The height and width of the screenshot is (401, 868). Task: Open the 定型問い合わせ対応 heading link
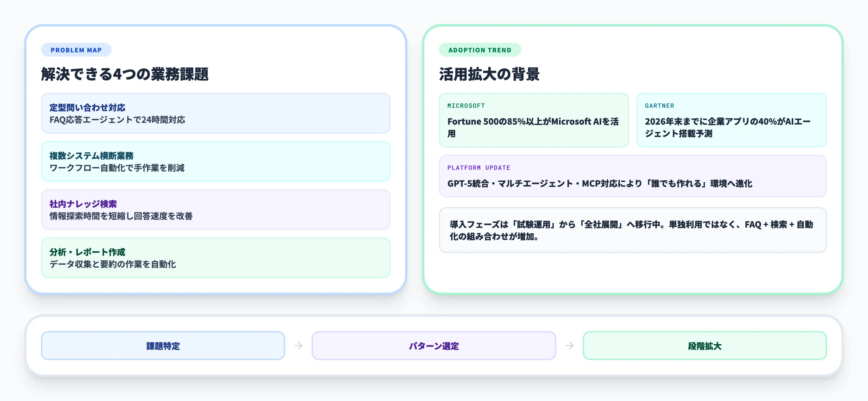87,107
